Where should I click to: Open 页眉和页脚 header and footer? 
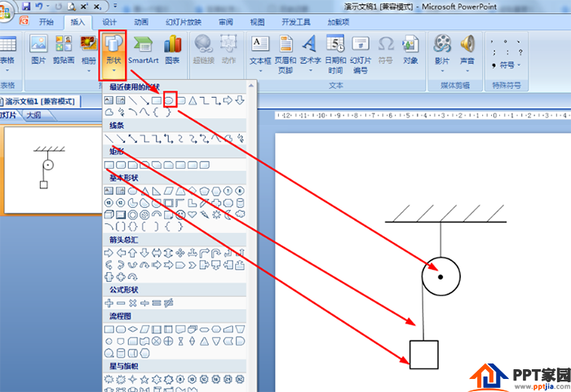coord(285,54)
